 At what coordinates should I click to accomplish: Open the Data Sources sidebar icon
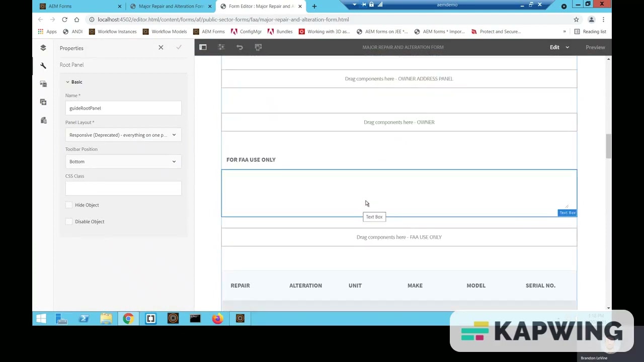(x=43, y=120)
